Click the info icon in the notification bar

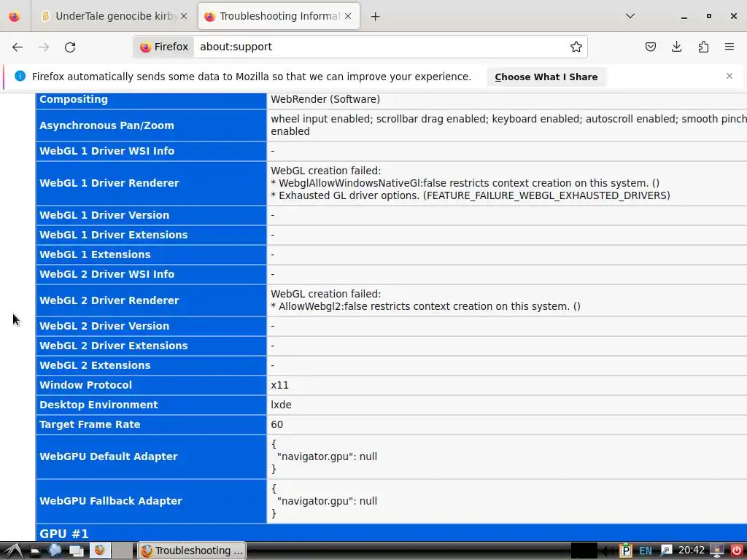(20, 76)
